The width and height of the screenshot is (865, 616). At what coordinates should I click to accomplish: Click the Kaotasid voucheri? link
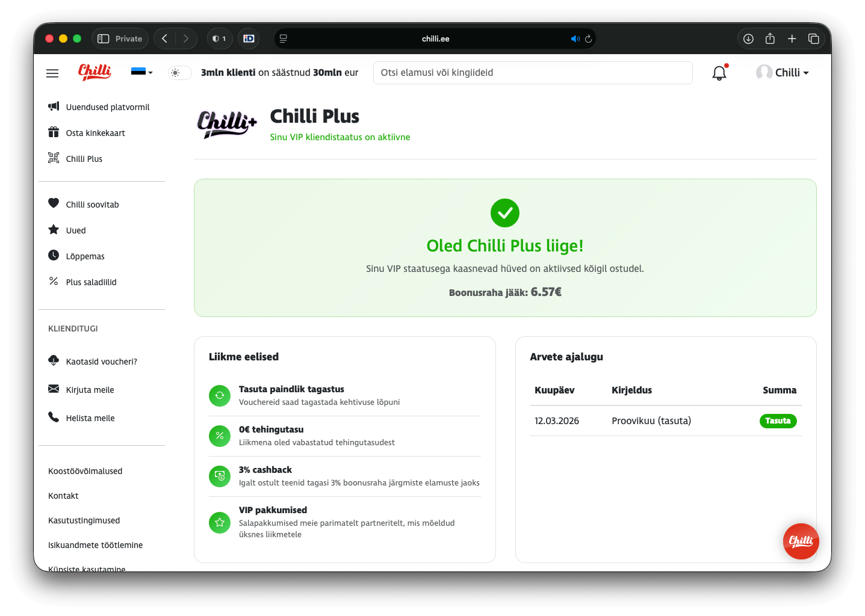(101, 362)
